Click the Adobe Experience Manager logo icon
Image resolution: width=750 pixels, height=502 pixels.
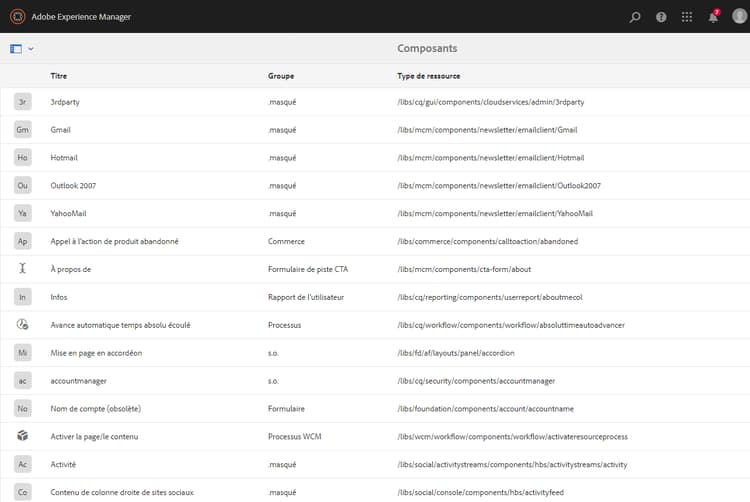15,17
